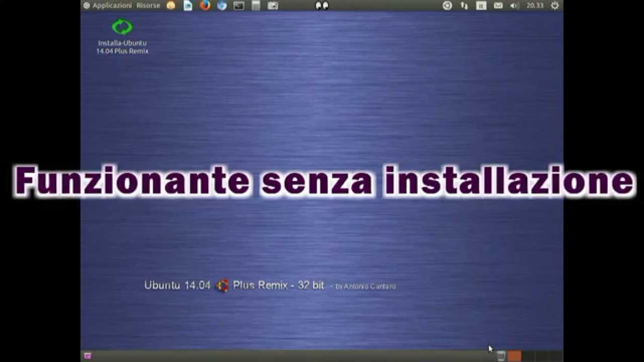
Task: Open the trash icon in bottom panel
Action: point(501,356)
